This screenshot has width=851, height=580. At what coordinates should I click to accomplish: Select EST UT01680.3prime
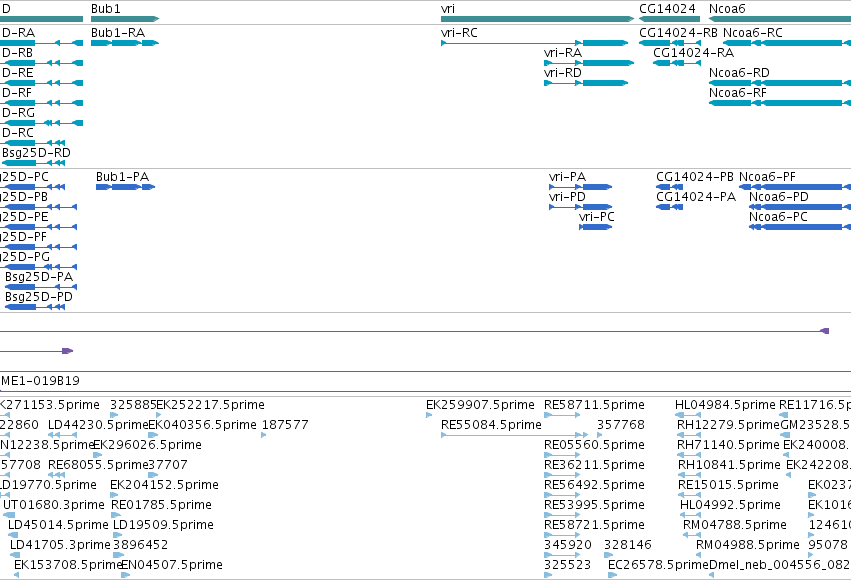coord(54,505)
